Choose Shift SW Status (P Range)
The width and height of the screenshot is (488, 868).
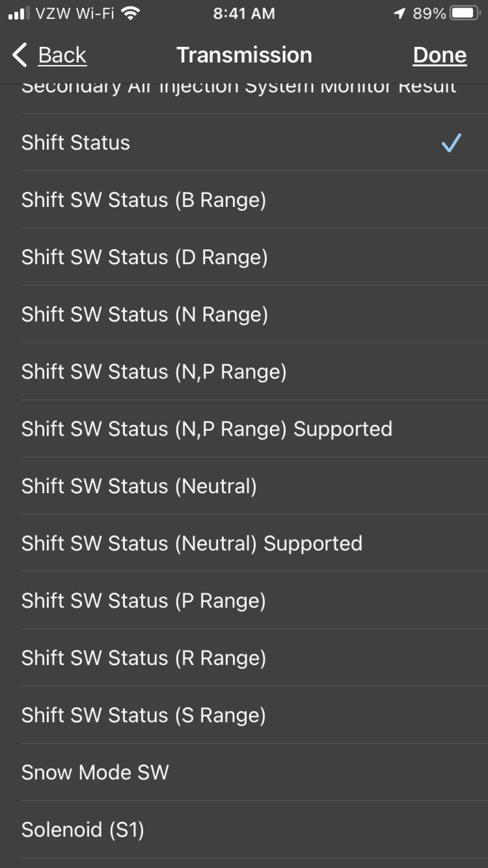pos(244,601)
